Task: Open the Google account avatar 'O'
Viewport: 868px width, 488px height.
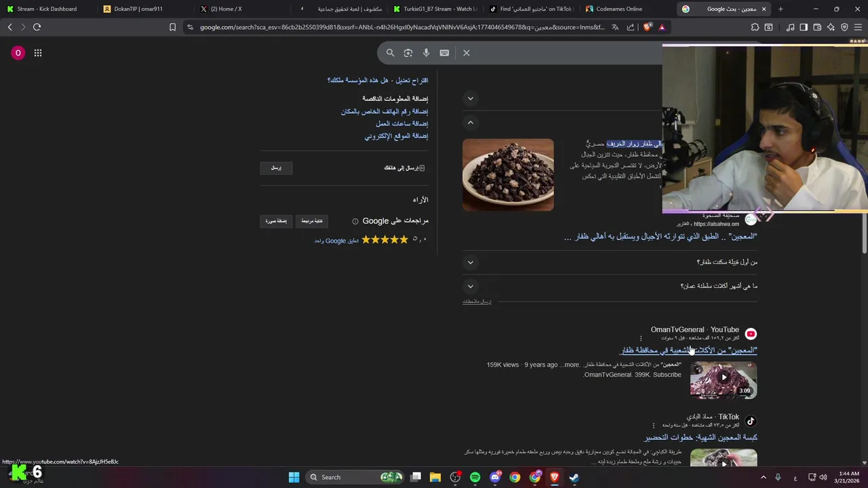Action: coord(18,53)
